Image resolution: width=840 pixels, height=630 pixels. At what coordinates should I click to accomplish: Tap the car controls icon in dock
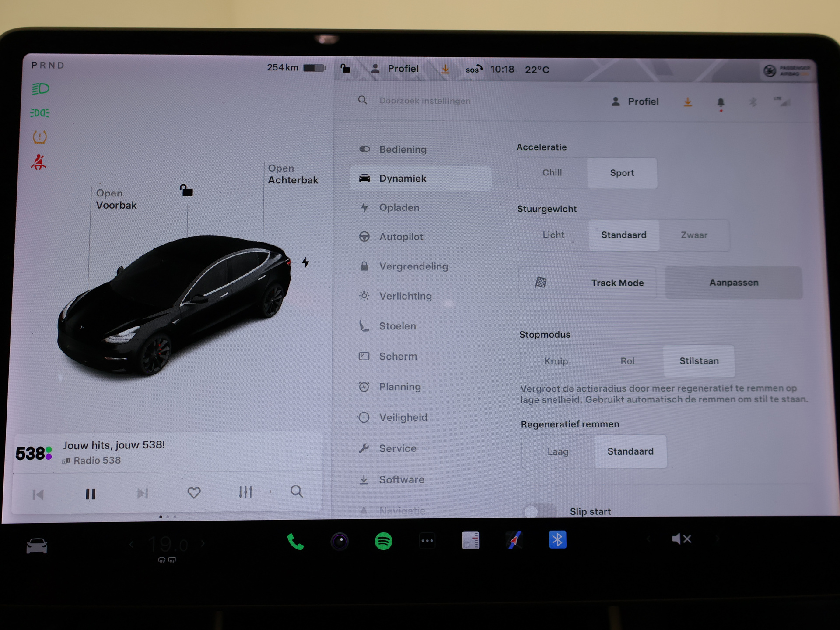pyautogui.click(x=37, y=546)
